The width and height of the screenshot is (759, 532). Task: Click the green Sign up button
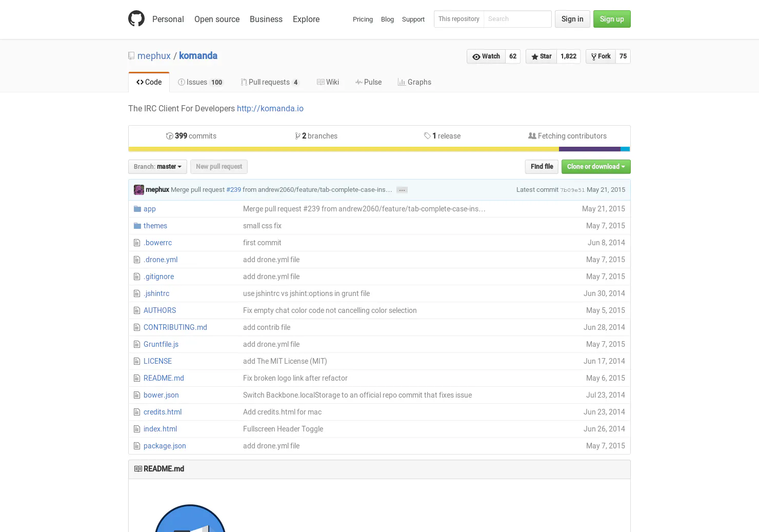pyautogui.click(x=612, y=19)
